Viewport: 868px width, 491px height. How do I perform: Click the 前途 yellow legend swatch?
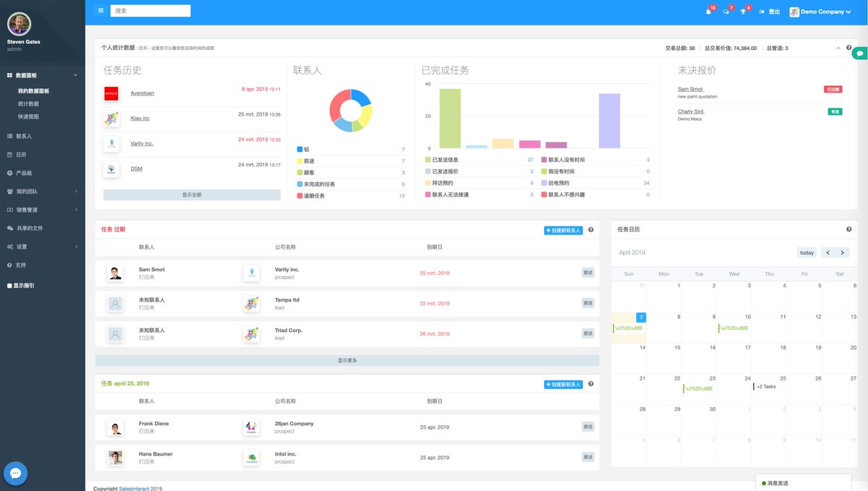[x=299, y=161]
